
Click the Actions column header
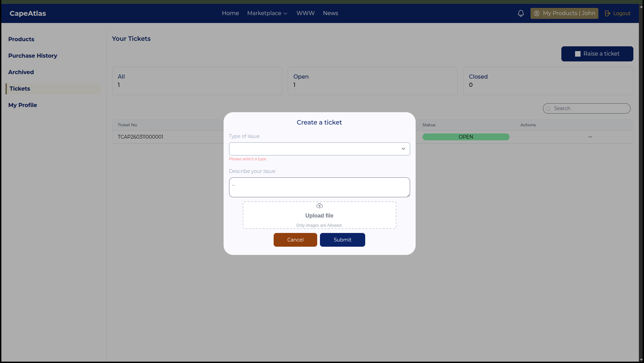click(x=528, y=125)
